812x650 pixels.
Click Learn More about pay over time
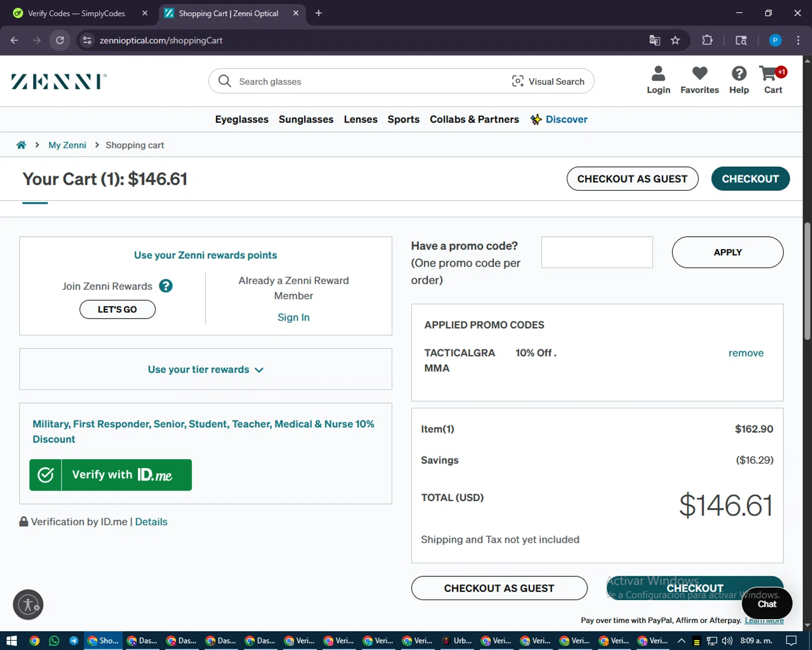click(x=764, y=621)
